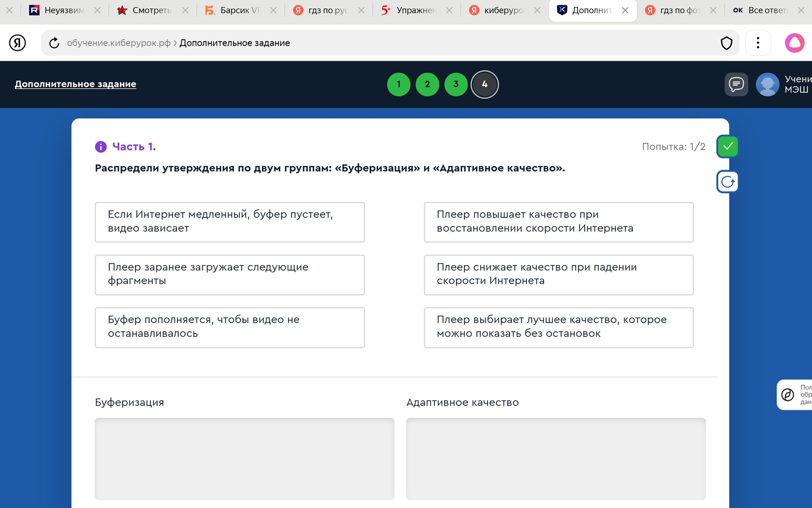Select card 'Плеер заранее загружает следующие фрагменты'
812x508 pixels.
coord(230,275)
